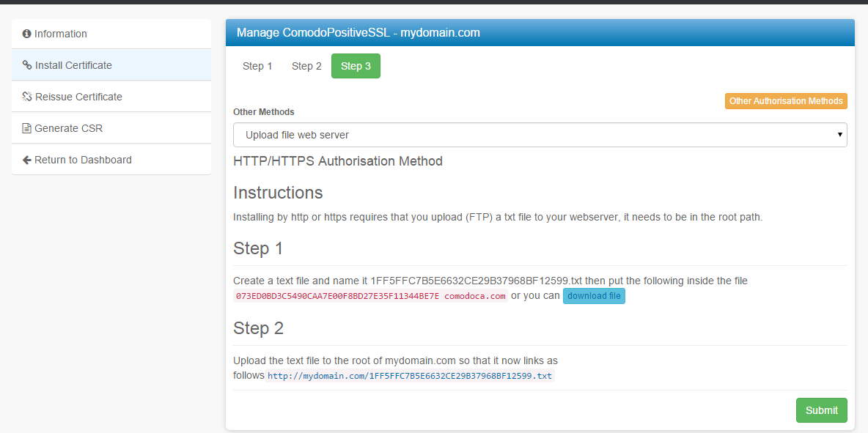The height and width of the screenshot is (433, 868).
Task: Click the dropdown arrow of Other Methods
Action: tap(839, 135)
